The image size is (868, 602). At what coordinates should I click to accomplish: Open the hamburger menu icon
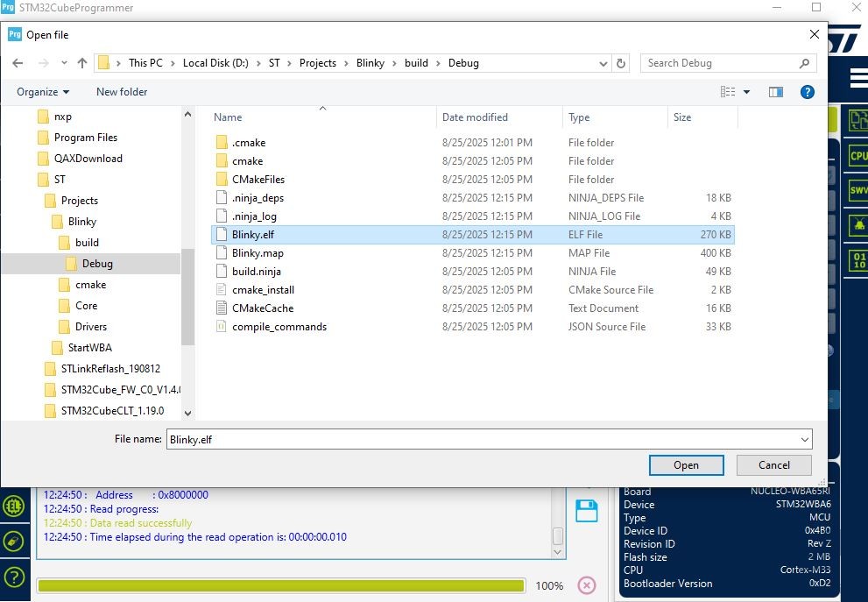tap(858, 78)
